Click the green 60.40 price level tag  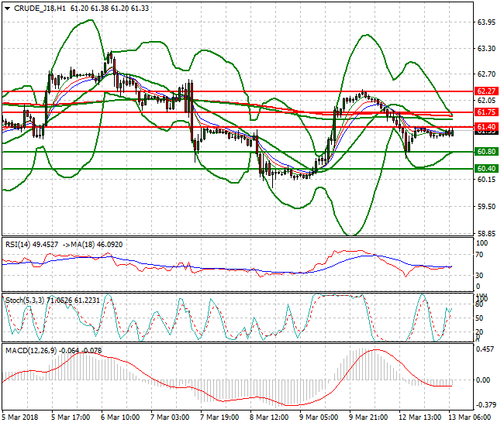(486, 168)
